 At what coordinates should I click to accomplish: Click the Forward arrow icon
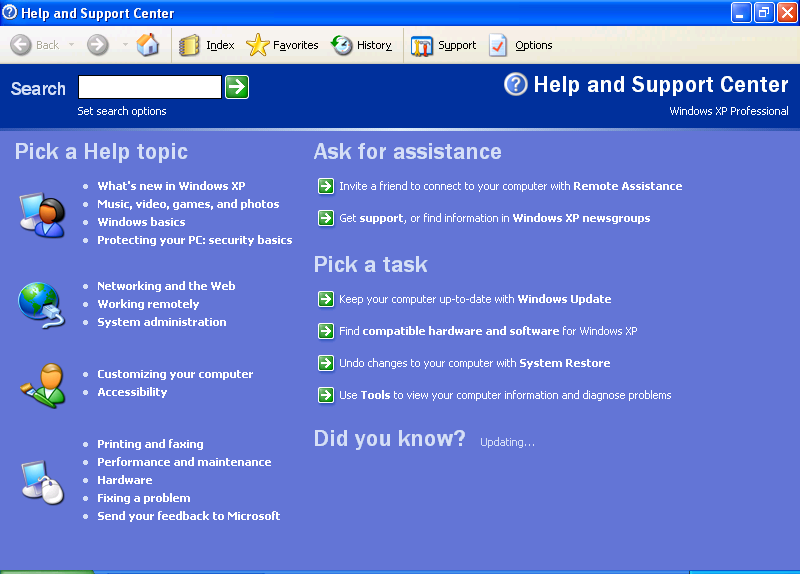(x=97, y=45)
